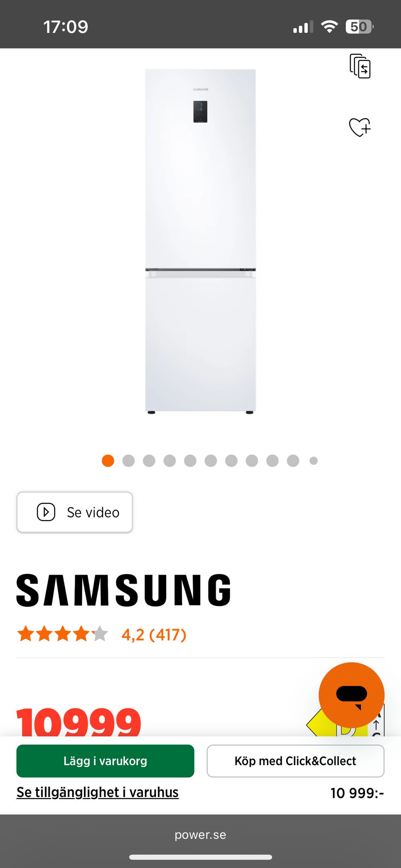Tap the battery indicator showing 50

click(x=359, y=27)
